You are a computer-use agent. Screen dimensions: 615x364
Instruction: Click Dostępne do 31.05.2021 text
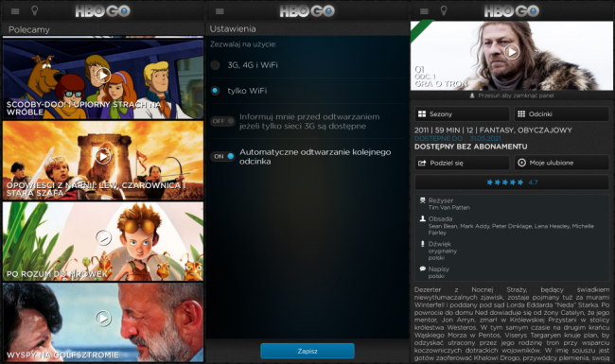click(457, 138)
